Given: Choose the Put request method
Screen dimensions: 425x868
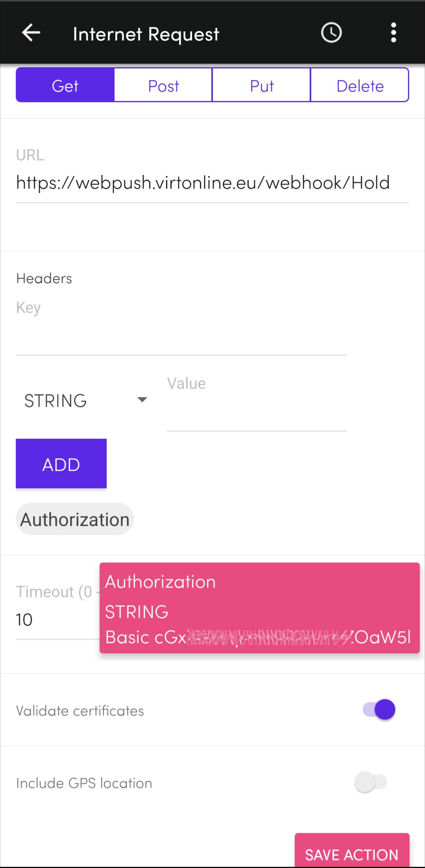Looking at the screenshot, I should (x=261, y=85).
